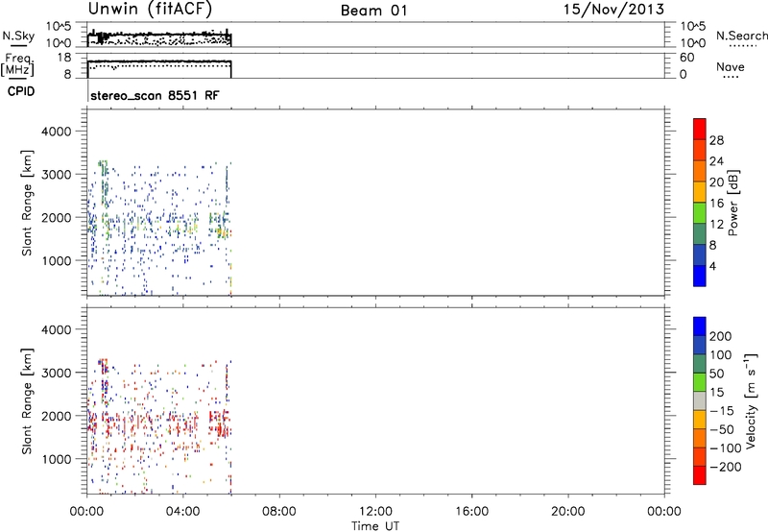
Task: Click 'Slant Range [km]' label of the power panel
Action: 28,203
